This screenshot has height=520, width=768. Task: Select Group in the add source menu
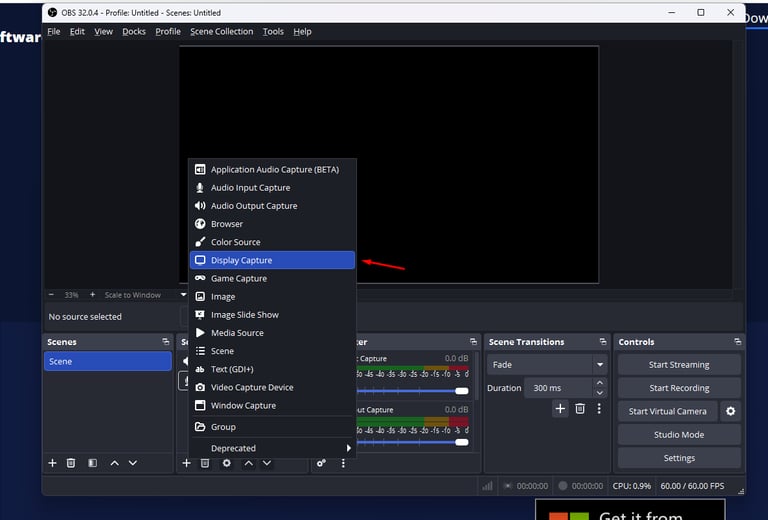coord(272,427)
